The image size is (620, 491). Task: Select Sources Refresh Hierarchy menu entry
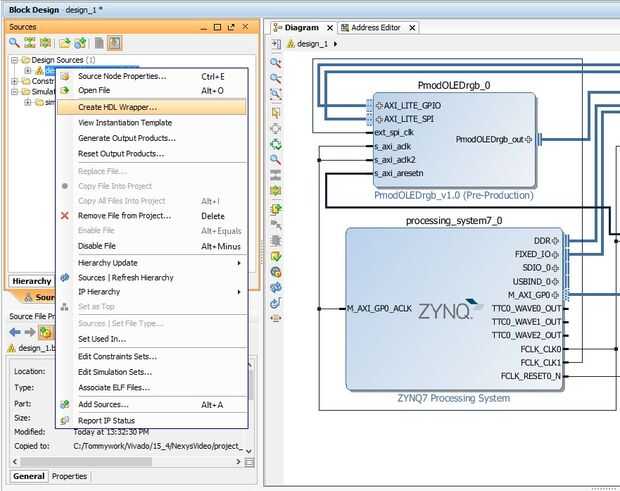tap(152, 278)
